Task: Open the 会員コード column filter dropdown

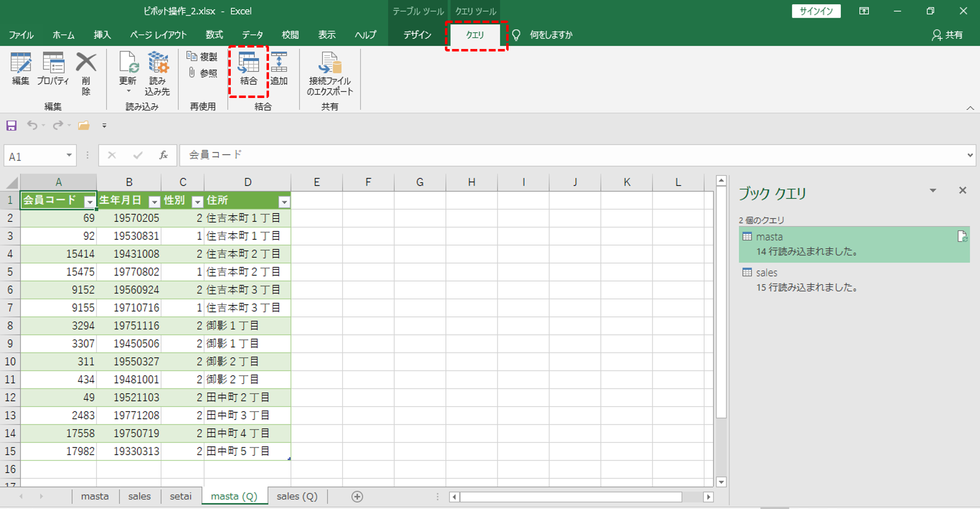Action: 90,201
